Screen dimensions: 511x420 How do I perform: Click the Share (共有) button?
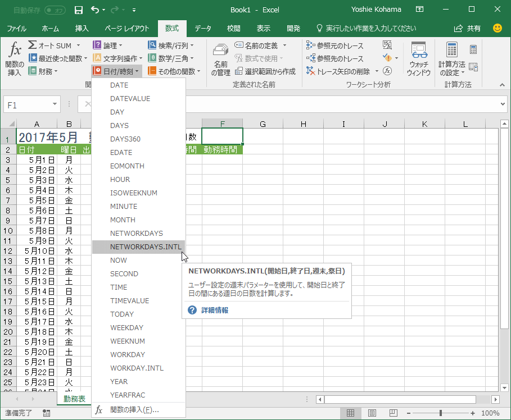[x=468, y=28]
